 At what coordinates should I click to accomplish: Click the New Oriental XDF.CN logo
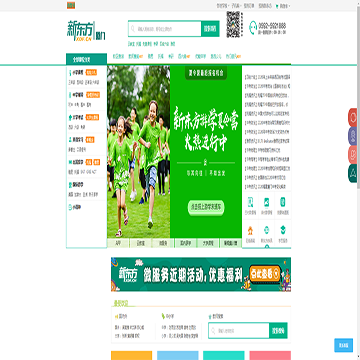(x=81, y=31)
